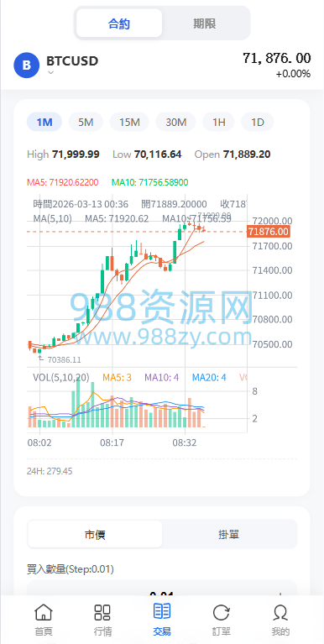Select the 15M chart interval

pos(130,122)
